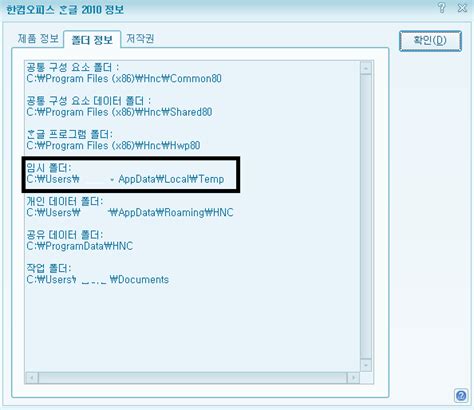The image size is (474, 410).
Task: Click the AppData\Roaming\HNC path line
Action: coord(130,213)
